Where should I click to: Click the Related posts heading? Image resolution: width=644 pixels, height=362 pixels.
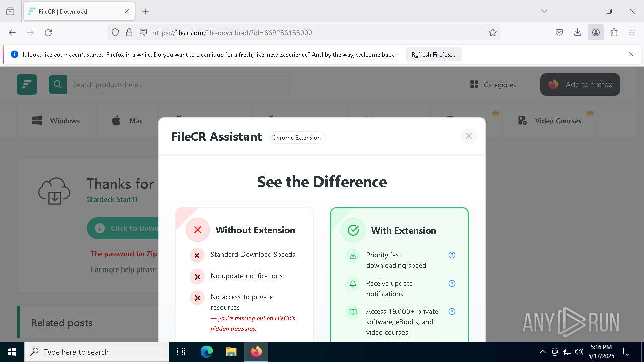coord(62,323)
